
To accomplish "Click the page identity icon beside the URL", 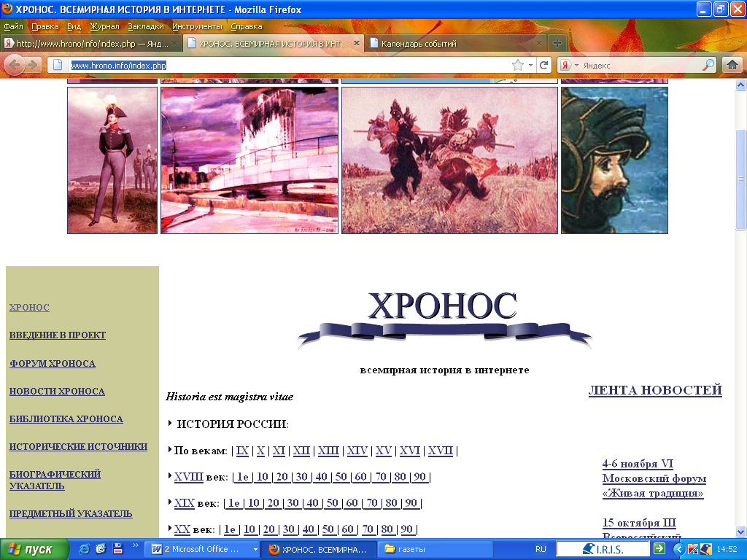I will click(x=58, y=65).
